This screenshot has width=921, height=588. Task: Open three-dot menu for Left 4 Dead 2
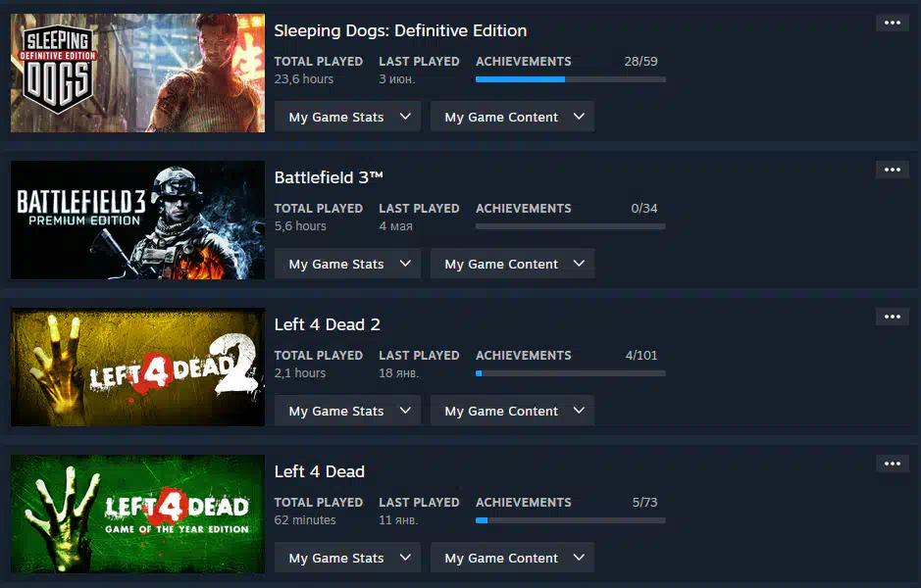tap(893, 317)
